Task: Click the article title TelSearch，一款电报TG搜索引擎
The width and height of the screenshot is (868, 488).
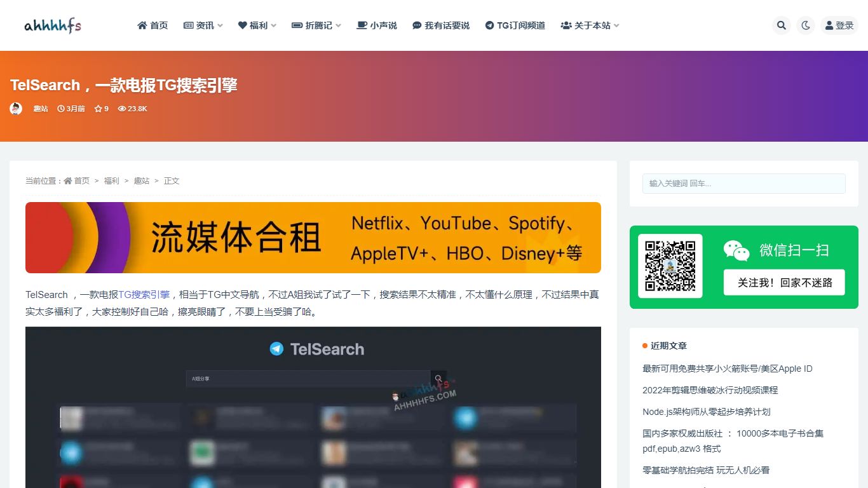Action: (x=124, y=85)
